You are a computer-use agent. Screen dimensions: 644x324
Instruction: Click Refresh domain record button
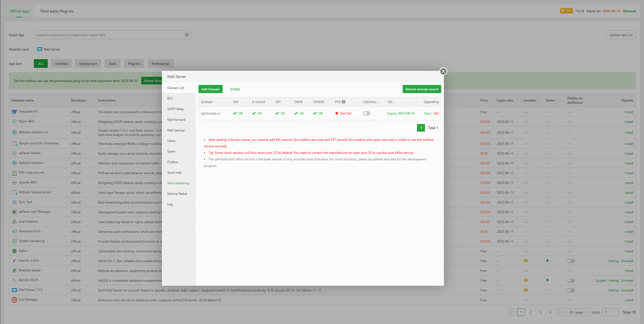pyautogui.click(x=422, y=89)
